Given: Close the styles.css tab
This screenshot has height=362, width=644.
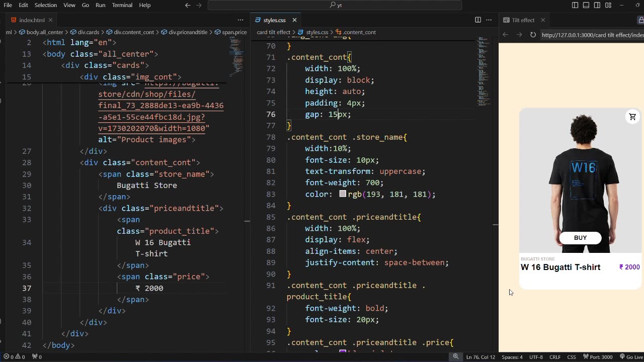Looking at the screenshot, I should (x=294, y=20).
